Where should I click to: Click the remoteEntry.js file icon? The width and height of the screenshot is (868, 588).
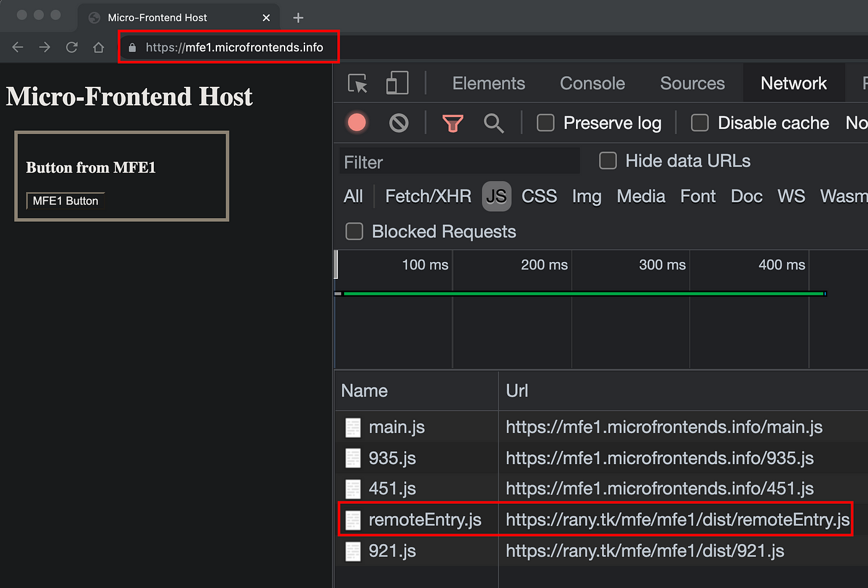coord(353,520)
